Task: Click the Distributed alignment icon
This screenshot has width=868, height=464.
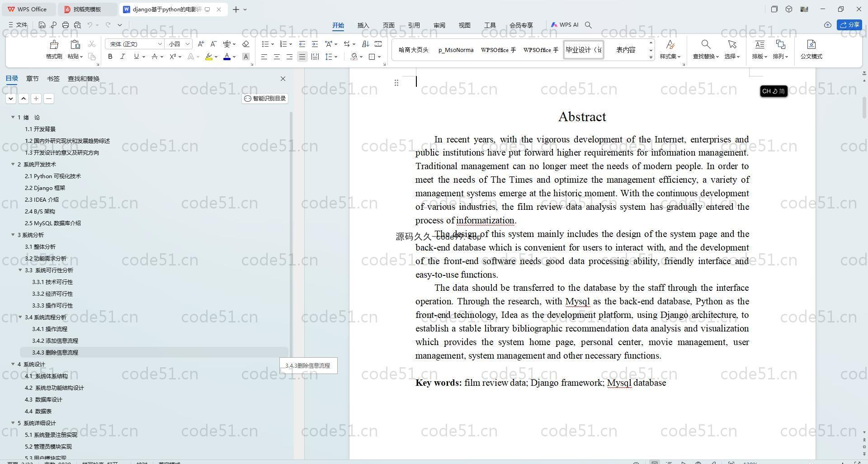Action: [315, 57]
